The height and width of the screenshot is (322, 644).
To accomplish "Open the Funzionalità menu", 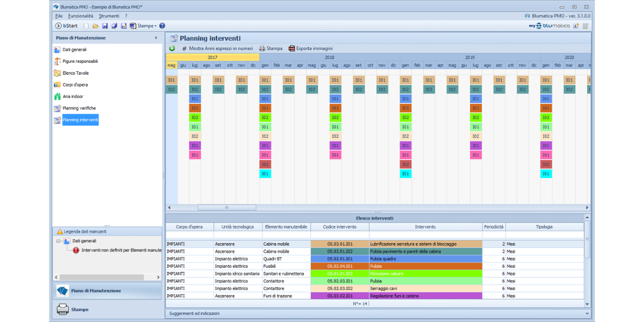I will tap(80, 16).
